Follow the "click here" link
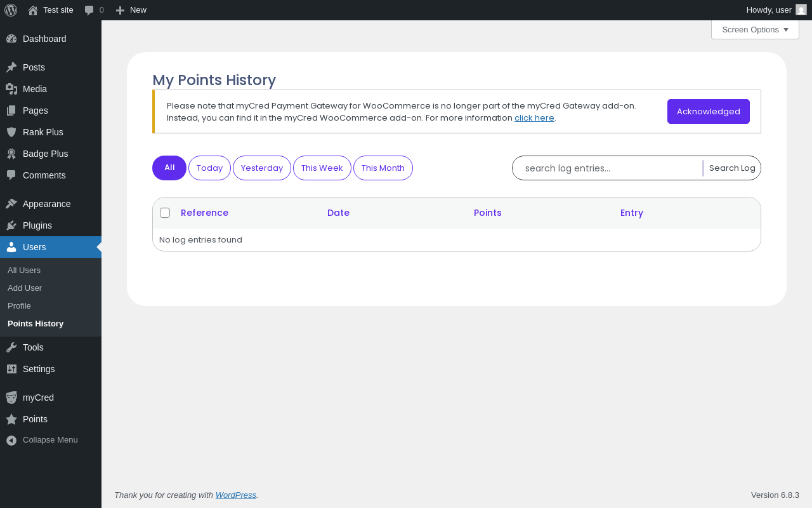The image size is (812, 508). (x=534, y=118)
